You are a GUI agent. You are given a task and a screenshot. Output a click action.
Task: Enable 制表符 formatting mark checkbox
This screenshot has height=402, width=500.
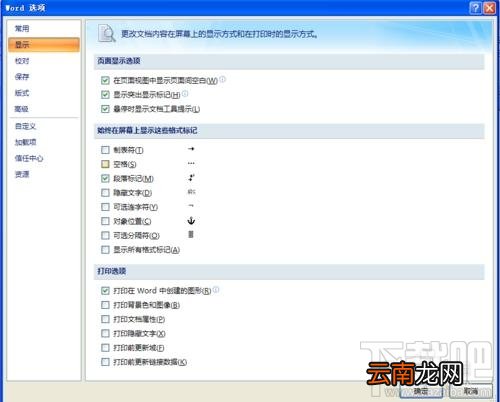coord(105,150)
